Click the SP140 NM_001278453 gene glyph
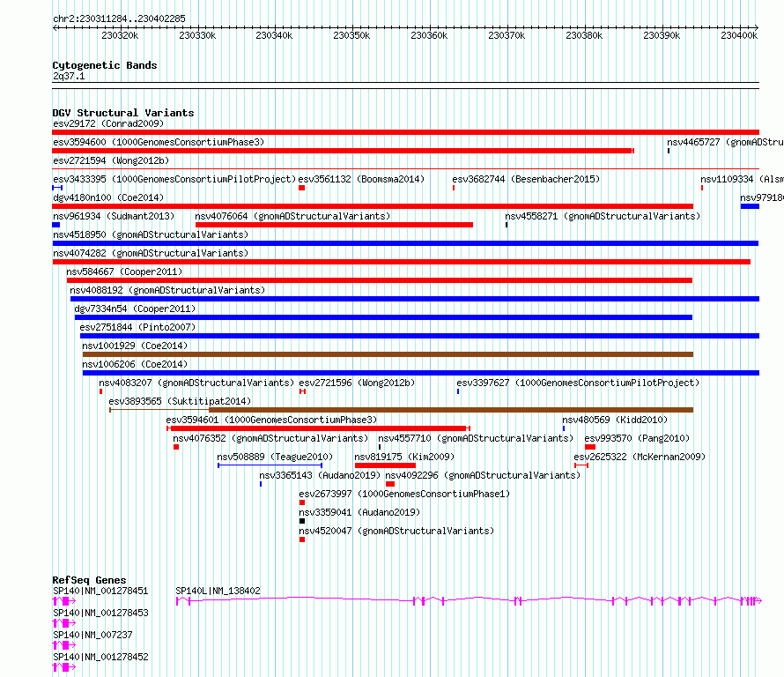This screenshot has height=677, width=784. [64, 623]
